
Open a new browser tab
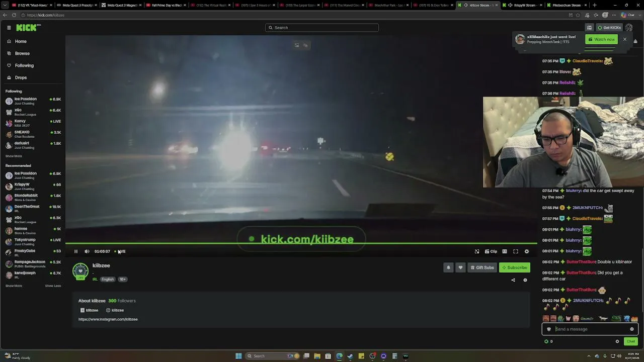pos(595,5)
